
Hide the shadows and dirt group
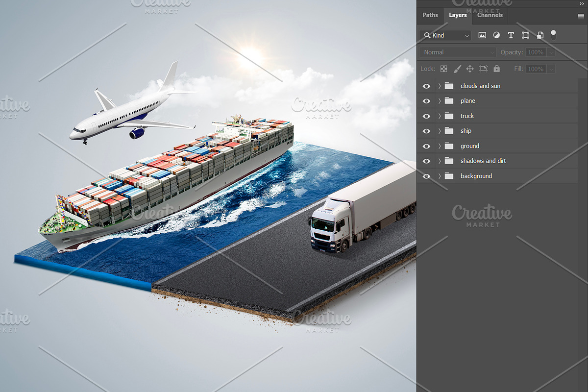tap(426, 161)
